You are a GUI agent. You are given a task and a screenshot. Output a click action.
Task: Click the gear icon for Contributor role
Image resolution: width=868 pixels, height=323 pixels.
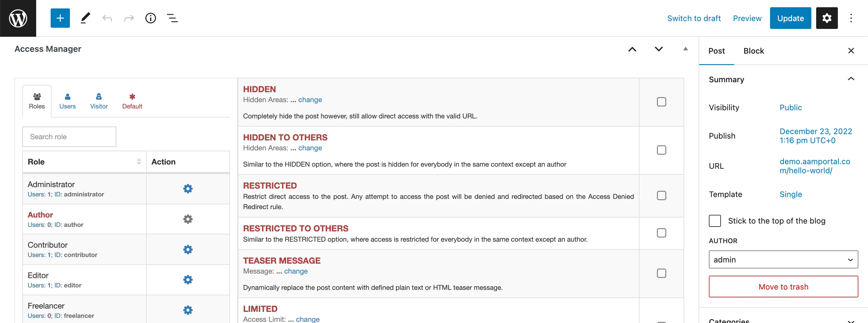[188, 249]
